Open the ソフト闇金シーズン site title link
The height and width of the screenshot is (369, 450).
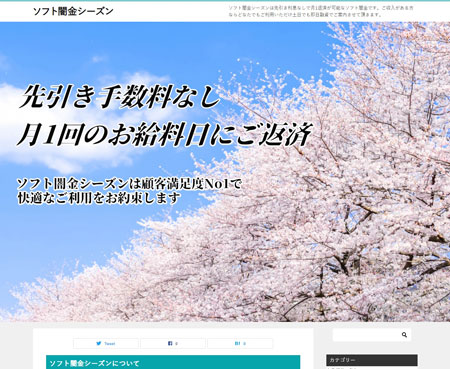(73, 11)
